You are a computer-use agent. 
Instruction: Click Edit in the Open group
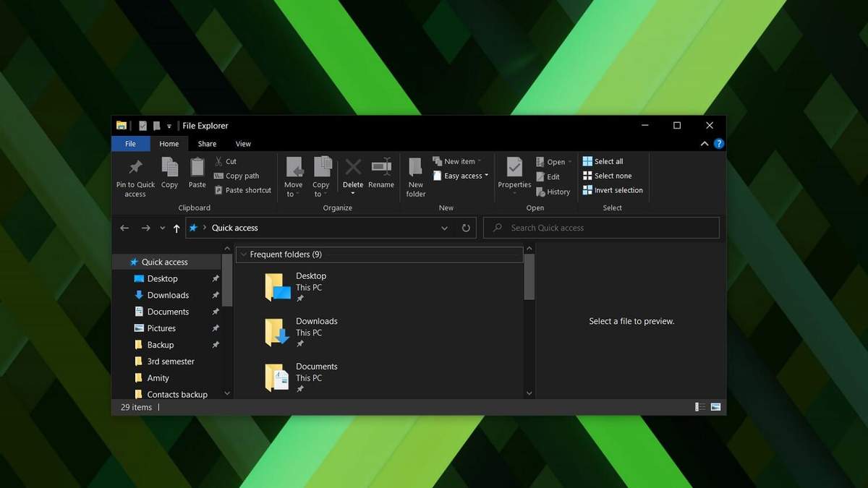548,176
